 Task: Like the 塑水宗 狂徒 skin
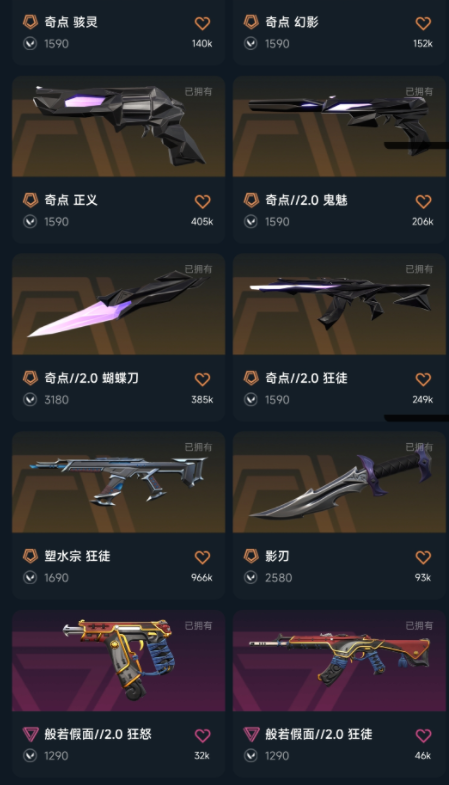click(202, 557)
